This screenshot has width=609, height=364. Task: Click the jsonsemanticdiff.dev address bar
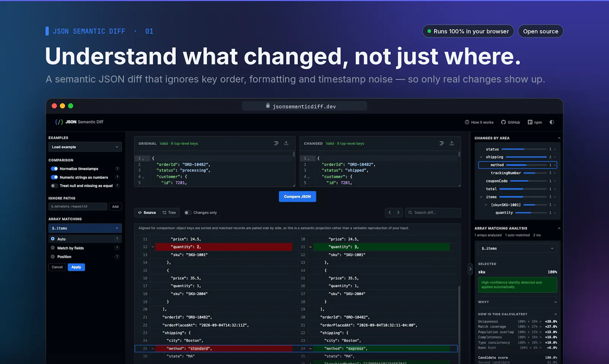[x=304, y=106]
